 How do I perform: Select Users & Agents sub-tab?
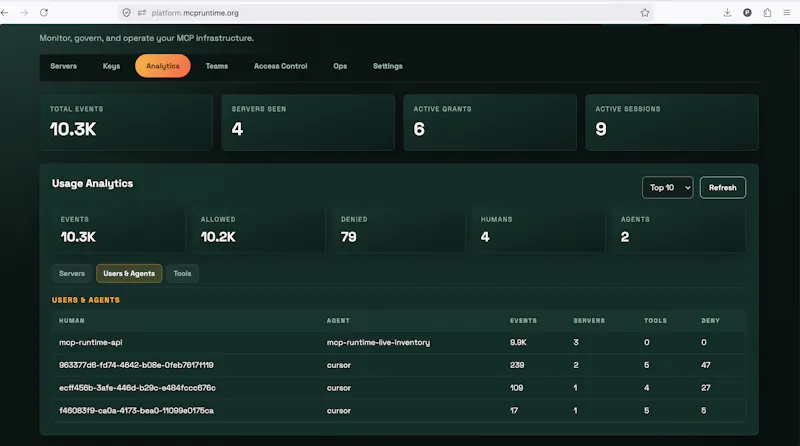pos(129,274)
